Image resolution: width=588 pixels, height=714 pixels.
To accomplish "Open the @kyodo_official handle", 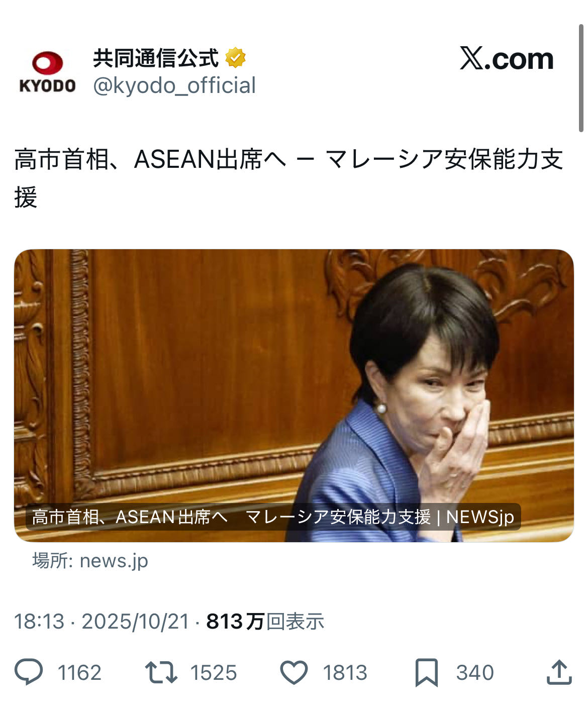I will tap(174, 85).
